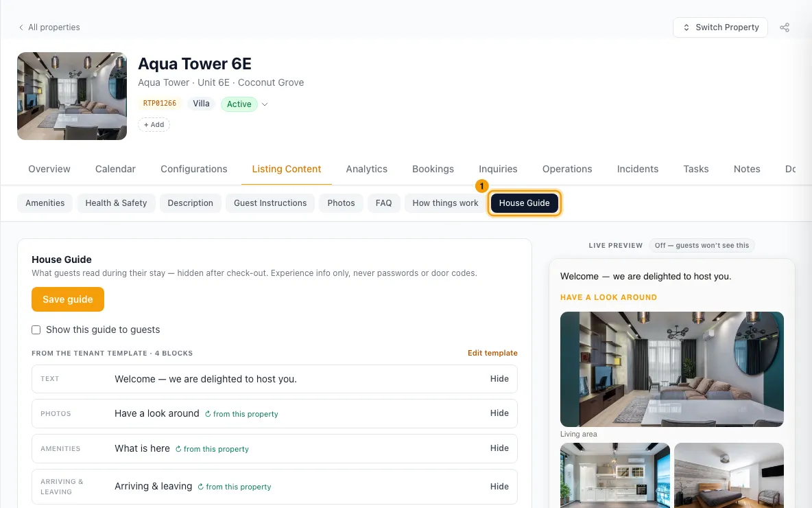Open the Incidents tab
The width and height of the screenshot is (812, 508).
tap(638, 169)
